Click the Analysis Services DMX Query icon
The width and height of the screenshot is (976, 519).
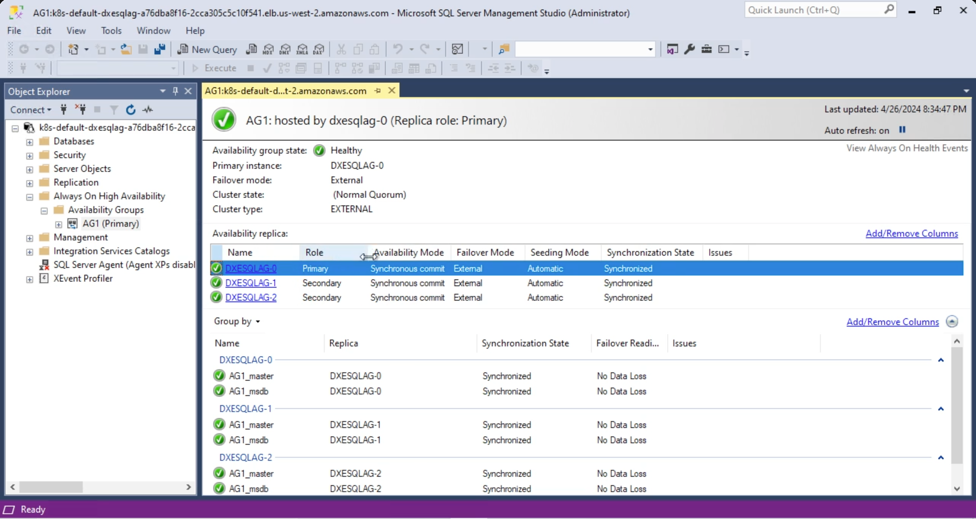click(x=285, y=49)
